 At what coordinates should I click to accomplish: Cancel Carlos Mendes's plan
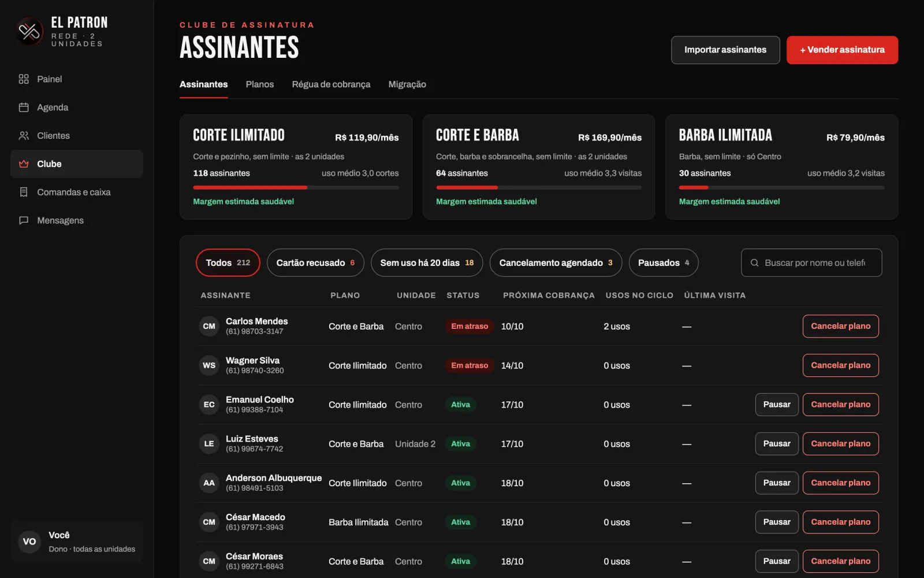(841, 327)
